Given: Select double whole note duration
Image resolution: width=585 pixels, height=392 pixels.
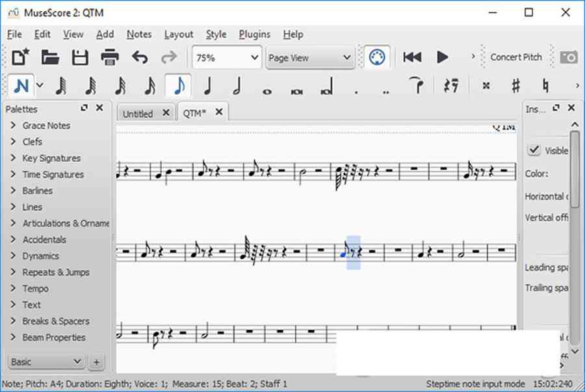Looking at the screenshot, I should coord(296,91).
